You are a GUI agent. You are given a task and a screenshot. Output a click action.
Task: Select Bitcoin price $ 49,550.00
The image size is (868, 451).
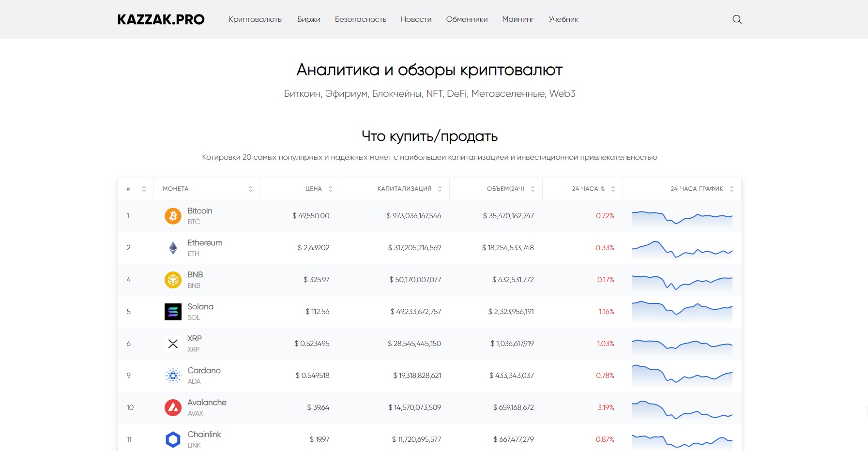click(x=311, y=216)
